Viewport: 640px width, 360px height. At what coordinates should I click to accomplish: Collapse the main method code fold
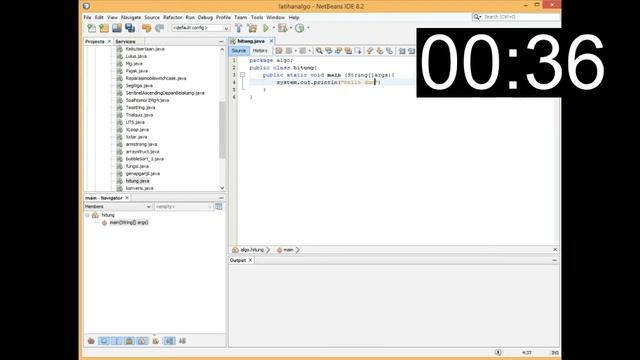[x=242, y=75]
